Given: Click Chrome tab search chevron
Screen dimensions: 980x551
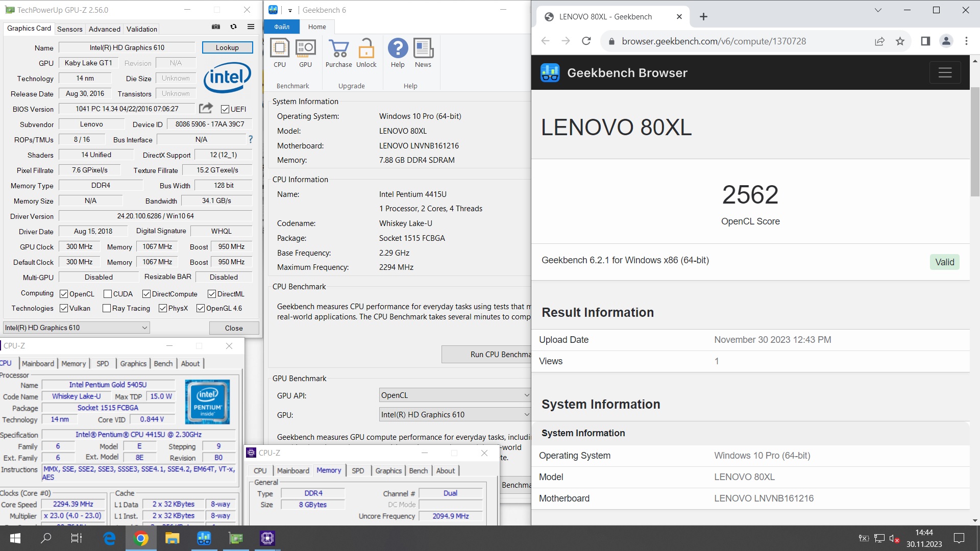Looking at the screenshot, I should tap(878, 10).
